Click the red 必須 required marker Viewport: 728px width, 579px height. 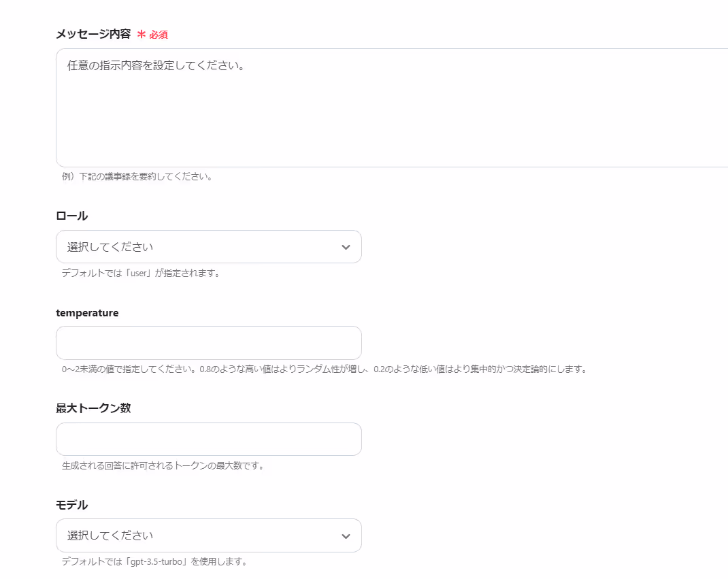153,35
